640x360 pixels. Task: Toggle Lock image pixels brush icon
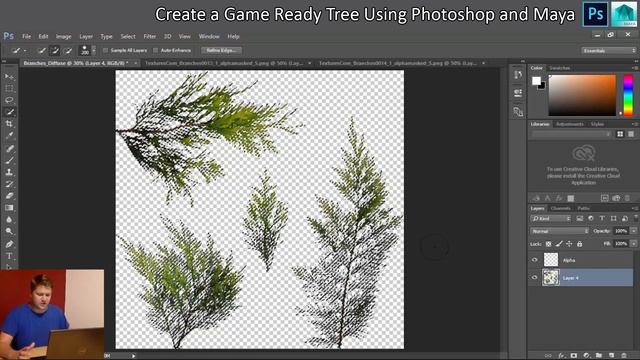pos(559,244)
